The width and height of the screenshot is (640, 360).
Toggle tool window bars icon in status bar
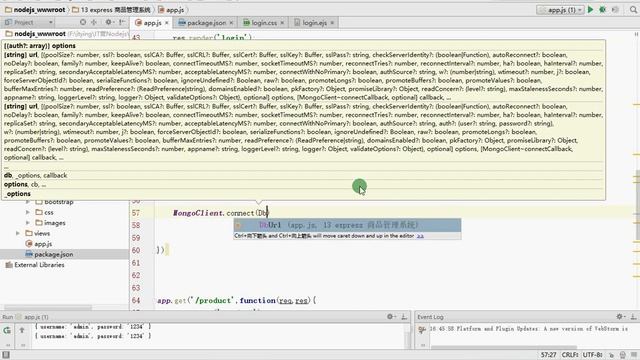click(6, 355)
